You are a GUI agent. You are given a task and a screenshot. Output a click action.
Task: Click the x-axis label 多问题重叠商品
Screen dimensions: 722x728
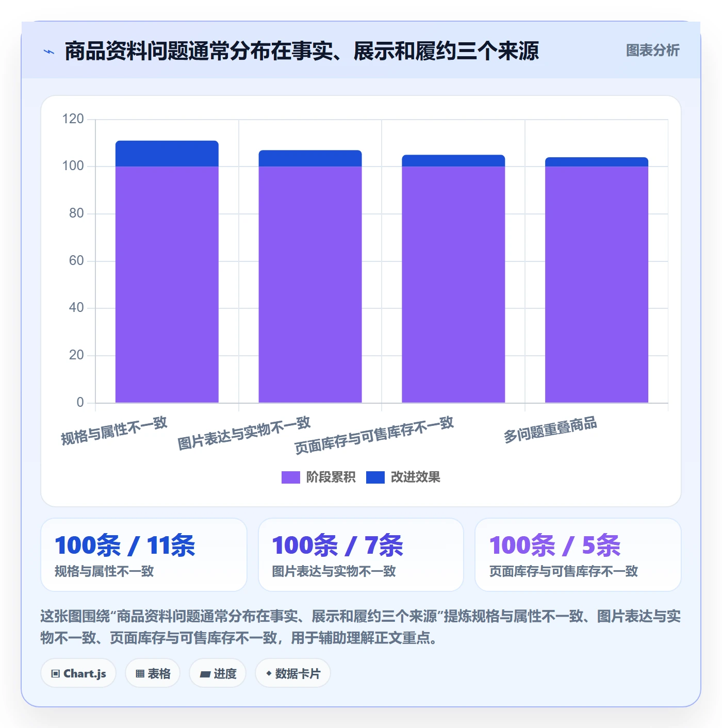(x=550, y=430)
